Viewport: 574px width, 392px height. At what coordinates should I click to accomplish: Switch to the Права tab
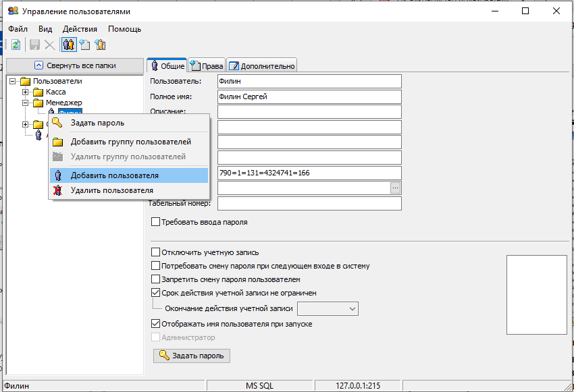[x=207, y=66]
